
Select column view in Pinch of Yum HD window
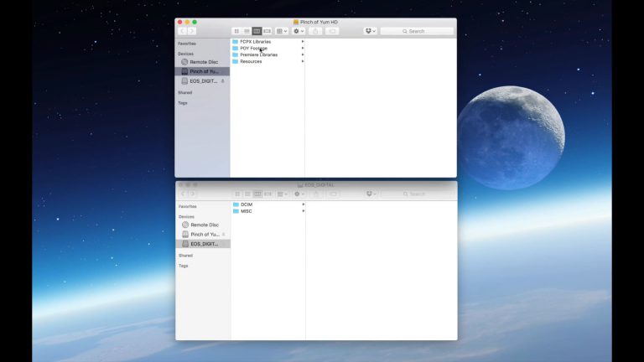pyautogui.click(x=257, y=31)
